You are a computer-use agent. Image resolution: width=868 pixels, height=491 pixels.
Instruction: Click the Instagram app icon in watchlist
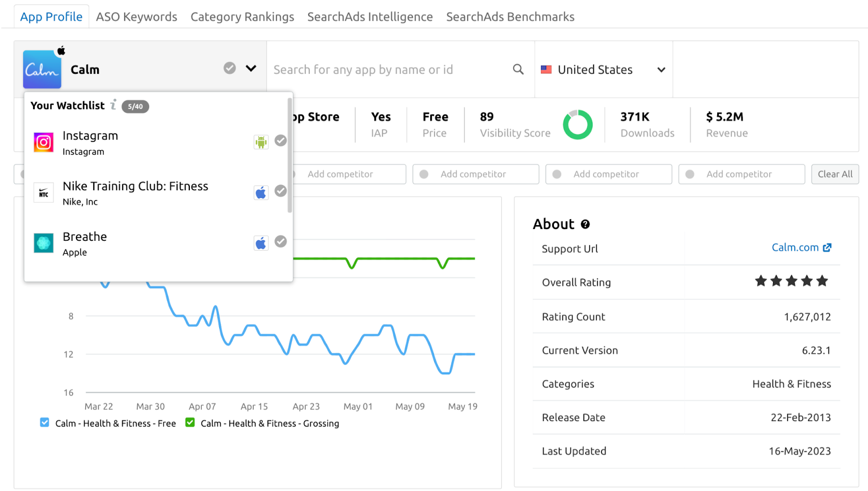(43, 142)
